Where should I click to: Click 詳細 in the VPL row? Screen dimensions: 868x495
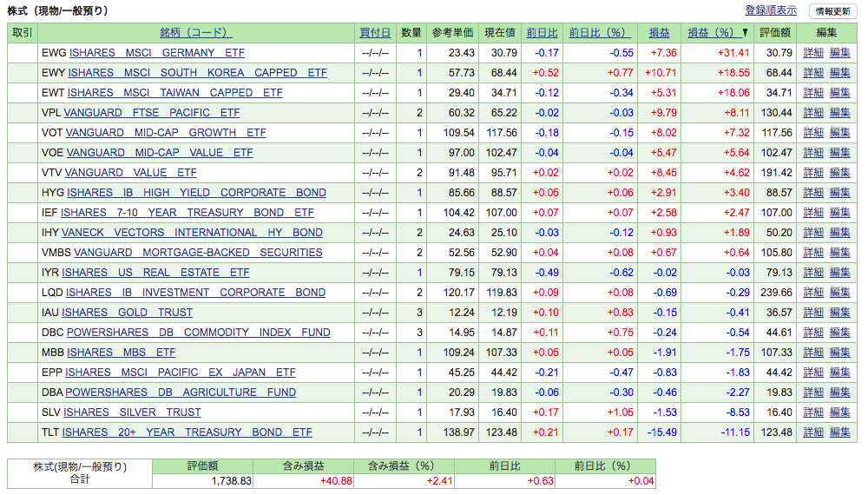pyautogui.click(x=813, y=112)
